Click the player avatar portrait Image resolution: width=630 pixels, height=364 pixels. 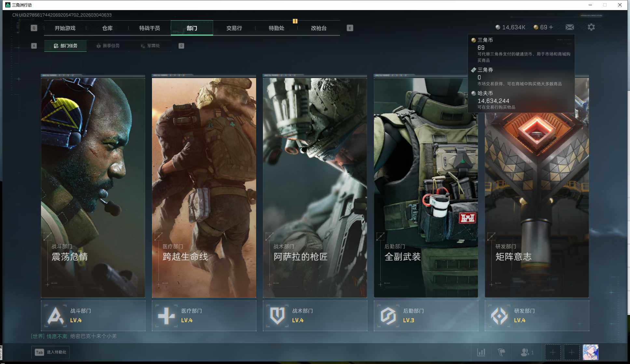click(x=590, y=352)
